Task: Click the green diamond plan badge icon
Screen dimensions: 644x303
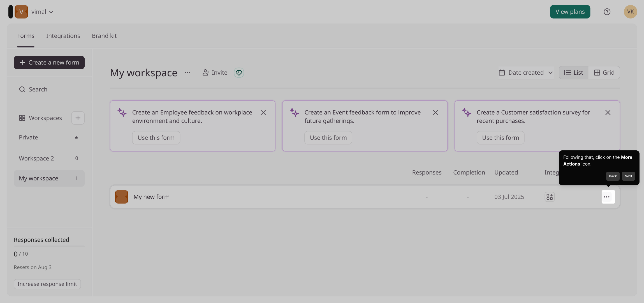Action: click(x=239, y=73)
